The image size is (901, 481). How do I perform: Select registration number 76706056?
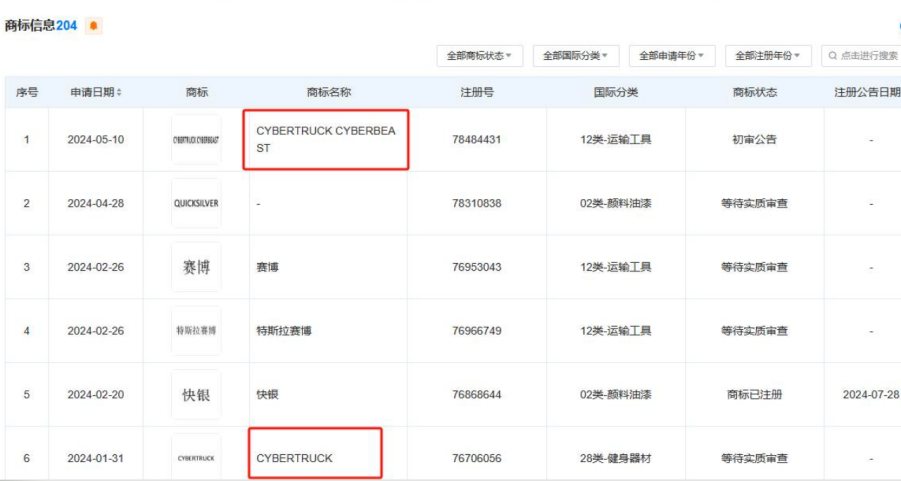coord(476,458)
